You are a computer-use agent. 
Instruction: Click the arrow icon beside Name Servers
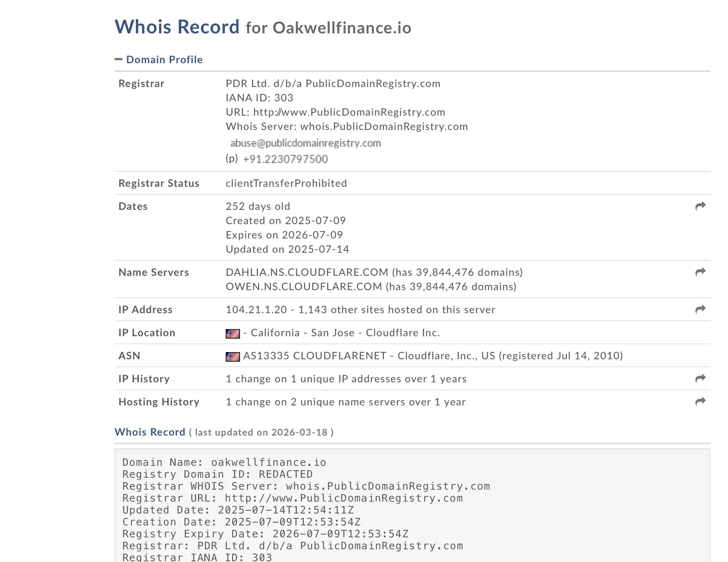click(700, 272)
